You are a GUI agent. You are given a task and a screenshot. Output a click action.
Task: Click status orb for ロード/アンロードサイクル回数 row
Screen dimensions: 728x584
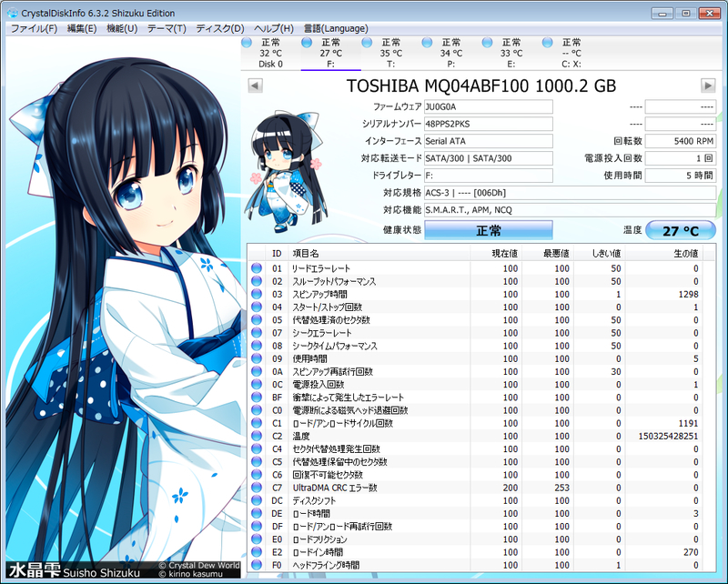coord(257,423)
